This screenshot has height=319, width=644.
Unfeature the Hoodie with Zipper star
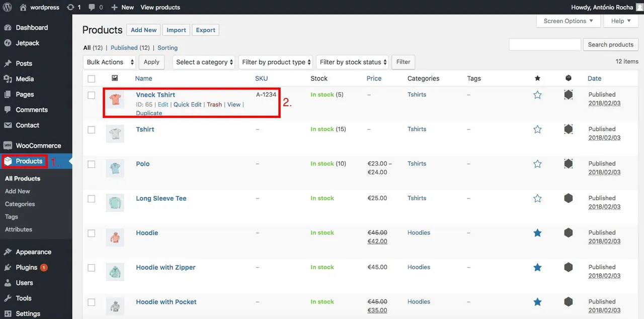537,267
